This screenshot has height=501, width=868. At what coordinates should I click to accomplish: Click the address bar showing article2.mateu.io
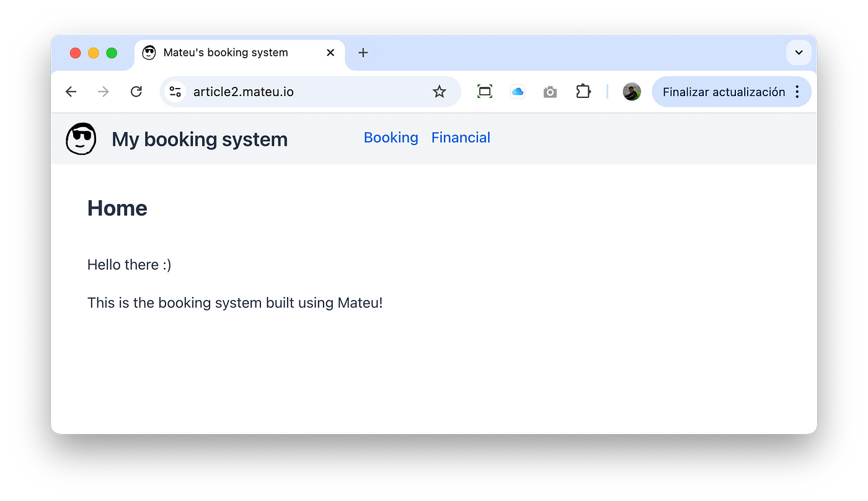310,92
